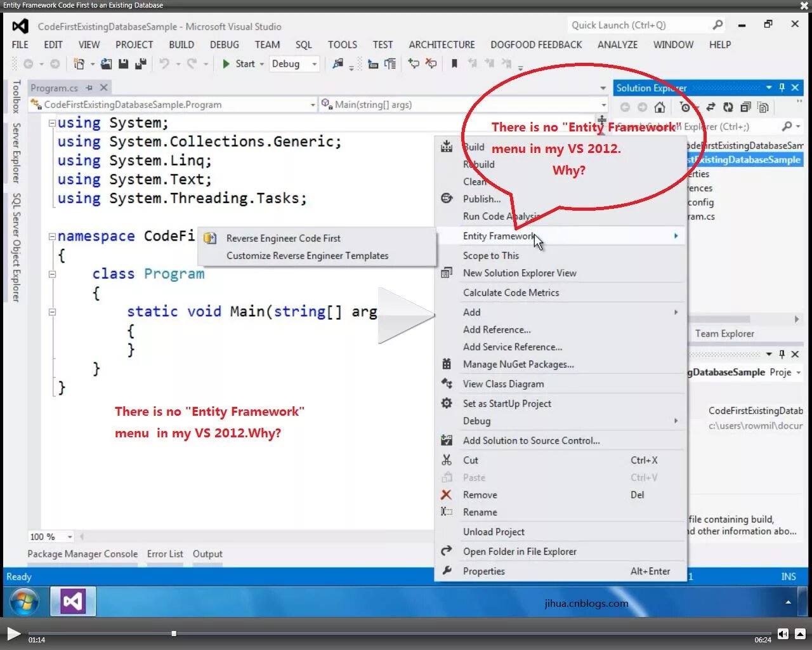Image resolution: width=812 pixels, height=650 pixels.
Task: Click the Undo toolbar icon
Action: click(x=164, y=63)
